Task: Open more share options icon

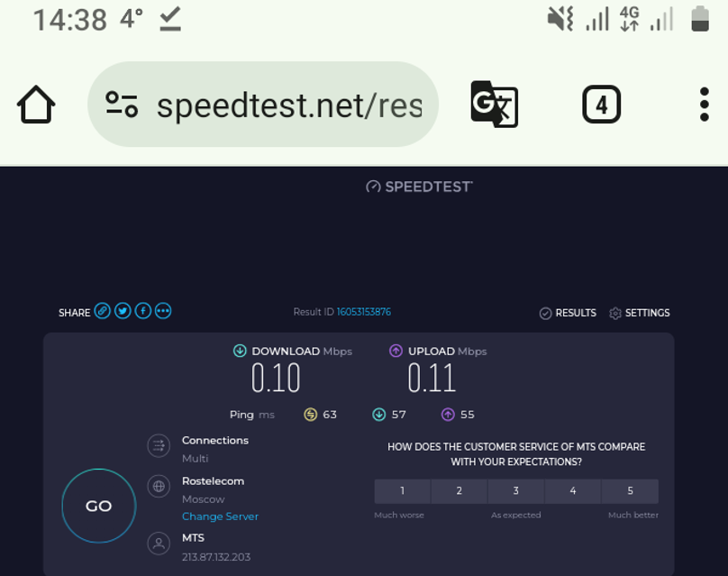Action: 163,311
